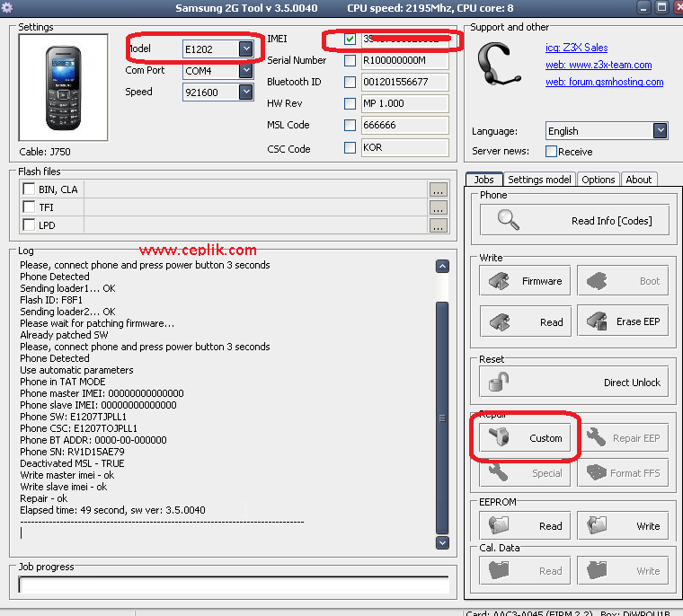Click the Format FFS chip icon
Image resolution: width=683 pixels, height=616 pixels.
pos(597,472)
